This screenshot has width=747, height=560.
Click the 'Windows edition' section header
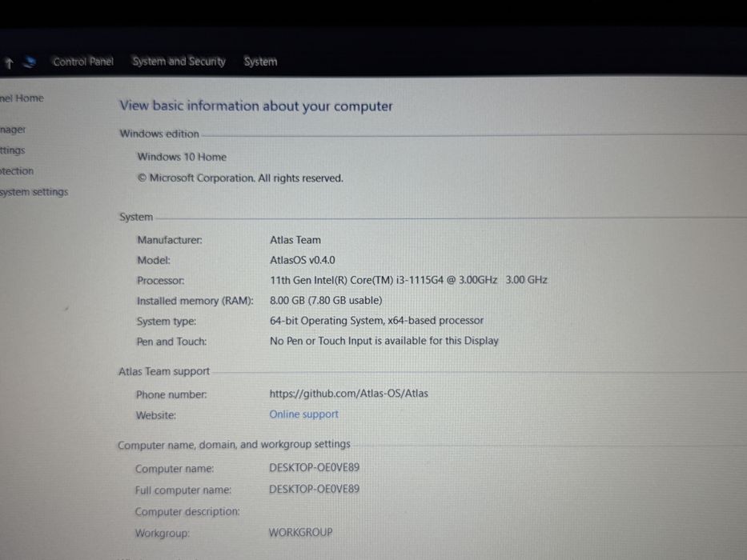[x=159, y=134]
